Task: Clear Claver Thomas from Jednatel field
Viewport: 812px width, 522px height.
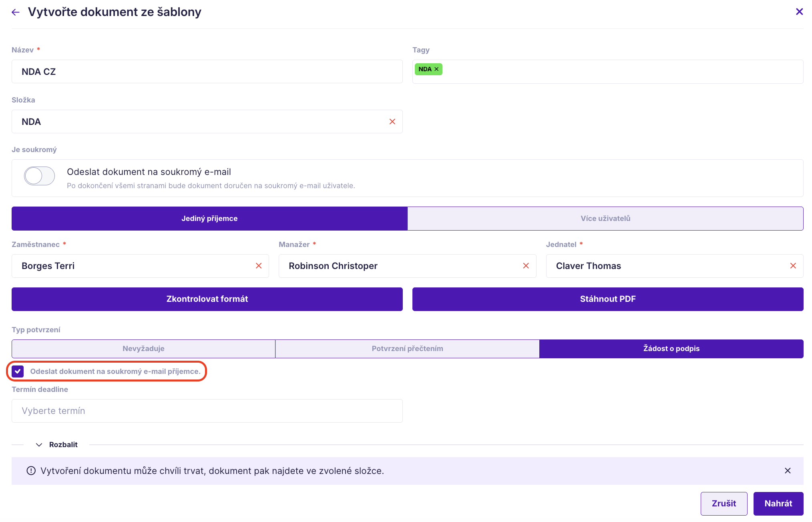Action: (793, 266)
